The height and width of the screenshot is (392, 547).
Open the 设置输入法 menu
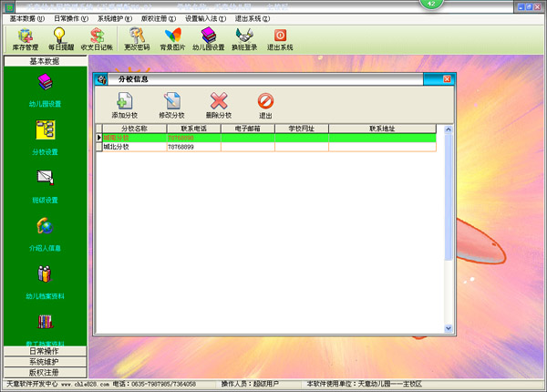pos(209,18)
